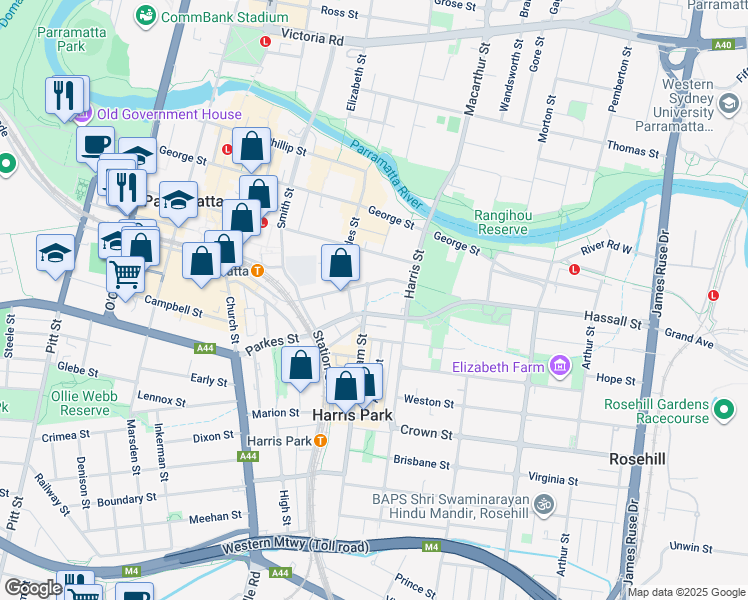
Task: Select the Harris Park train station icon
Action: click(321, 441)
